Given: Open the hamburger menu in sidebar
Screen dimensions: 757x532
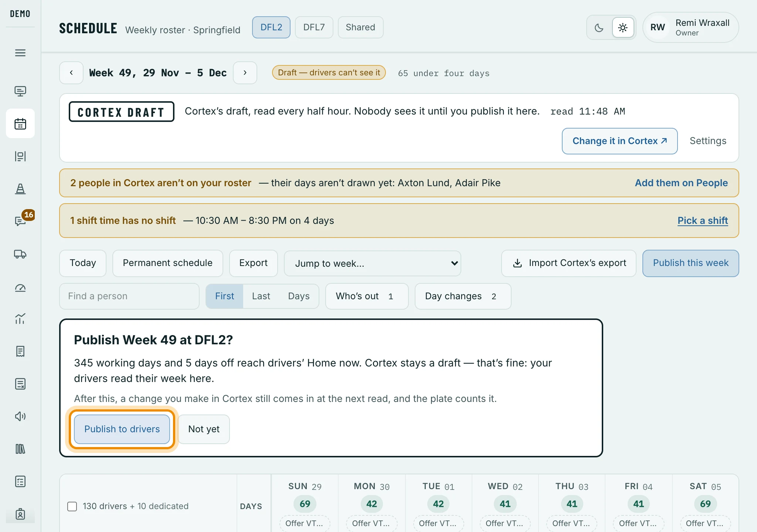Looking at the screenshot, I should [x=20, y=53].
